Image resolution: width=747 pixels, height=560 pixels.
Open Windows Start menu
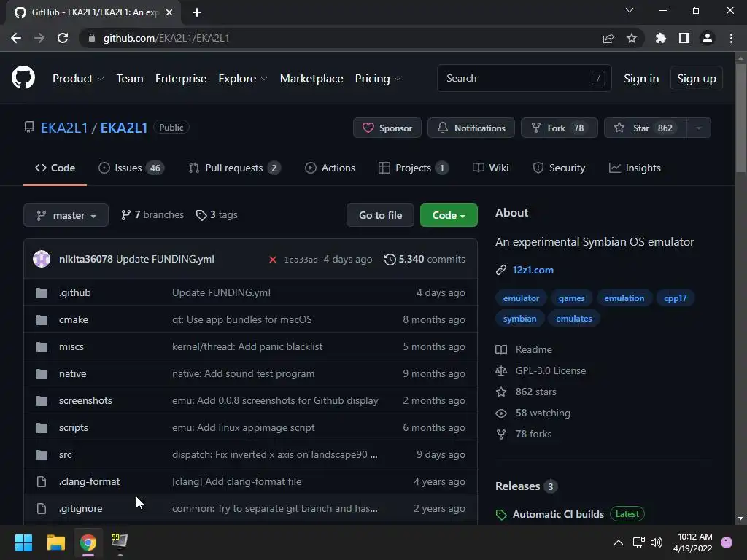(x=23, y=542)
